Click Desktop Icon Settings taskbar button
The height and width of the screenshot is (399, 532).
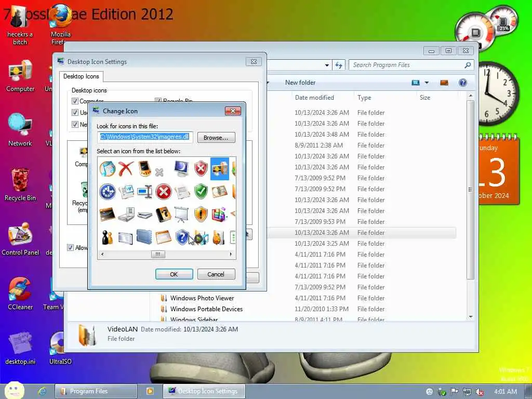point(204,391)
